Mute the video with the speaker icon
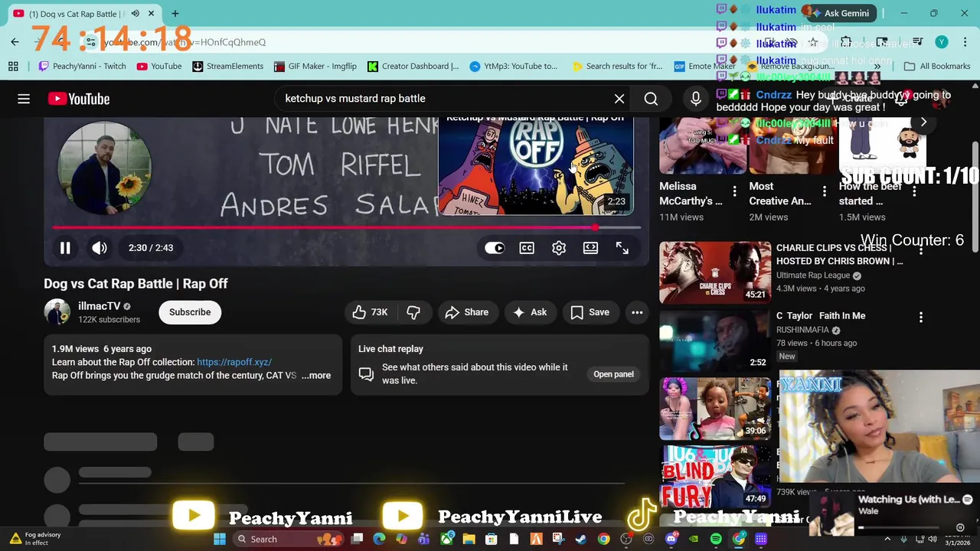The height and width of the screenshot is (551, 980). (100, 248)
